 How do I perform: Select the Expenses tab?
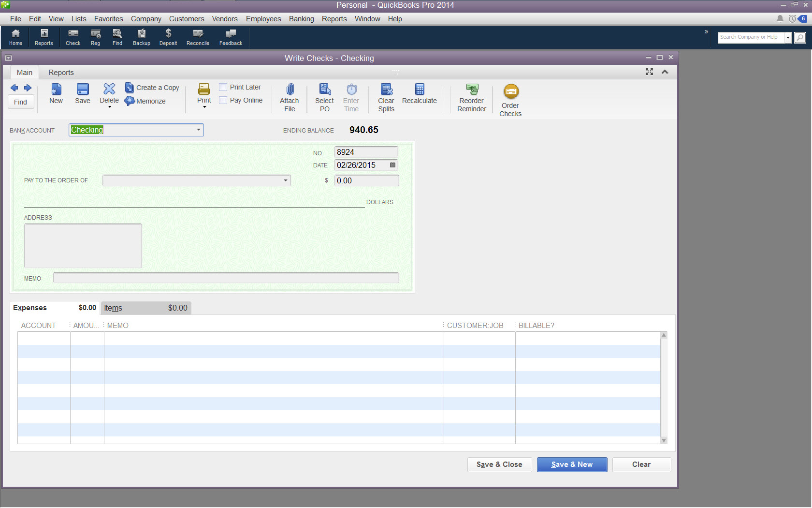pyautogui.click(x=55, y=308)
